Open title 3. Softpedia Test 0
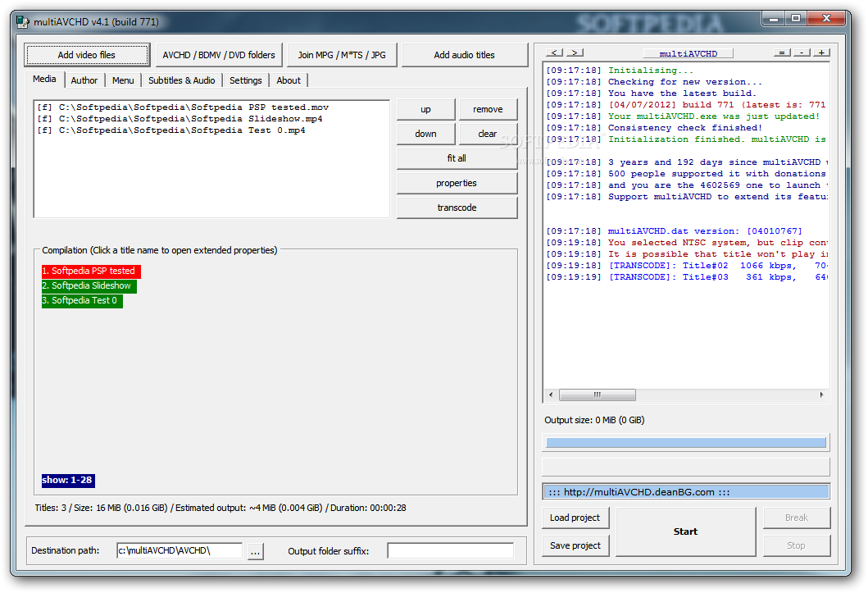 coord(82,301)
